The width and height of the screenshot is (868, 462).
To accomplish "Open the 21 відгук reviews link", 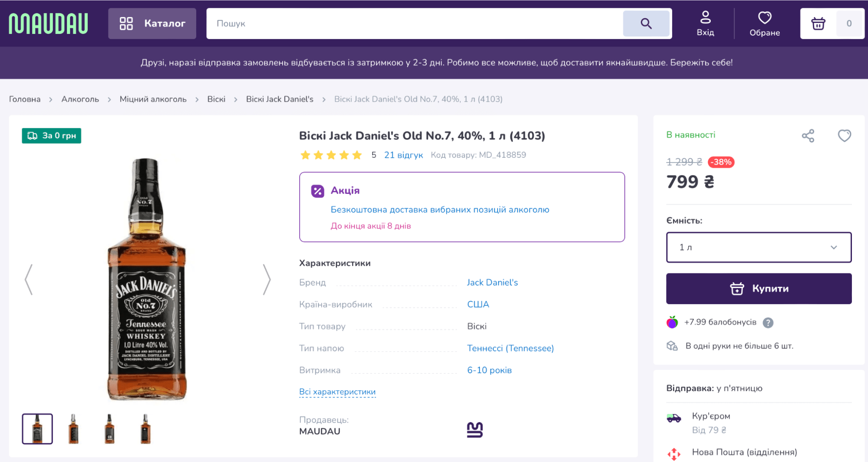I will (x=403, y=155).
